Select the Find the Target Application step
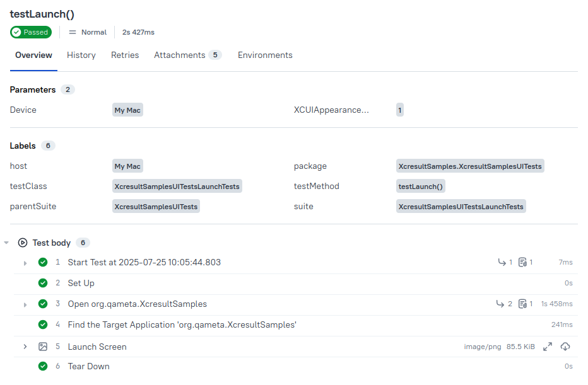588x385 pixels. [x=295, y=325]
